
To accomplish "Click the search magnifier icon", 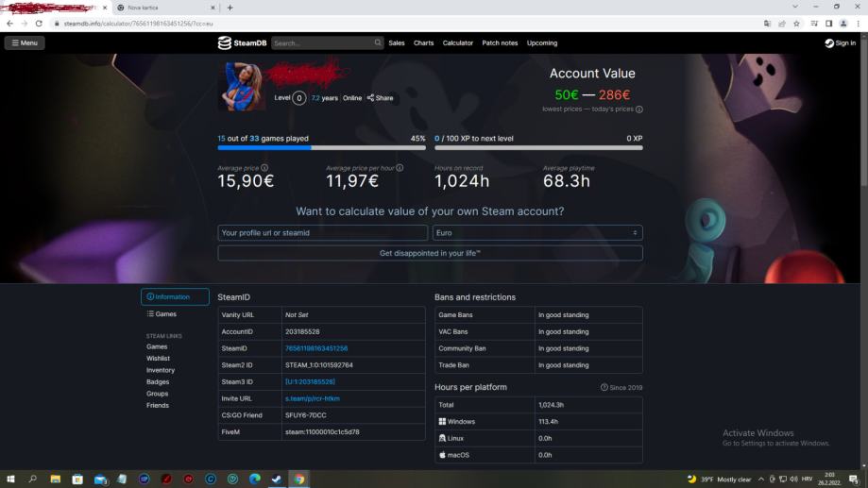I will coord(378,42).
